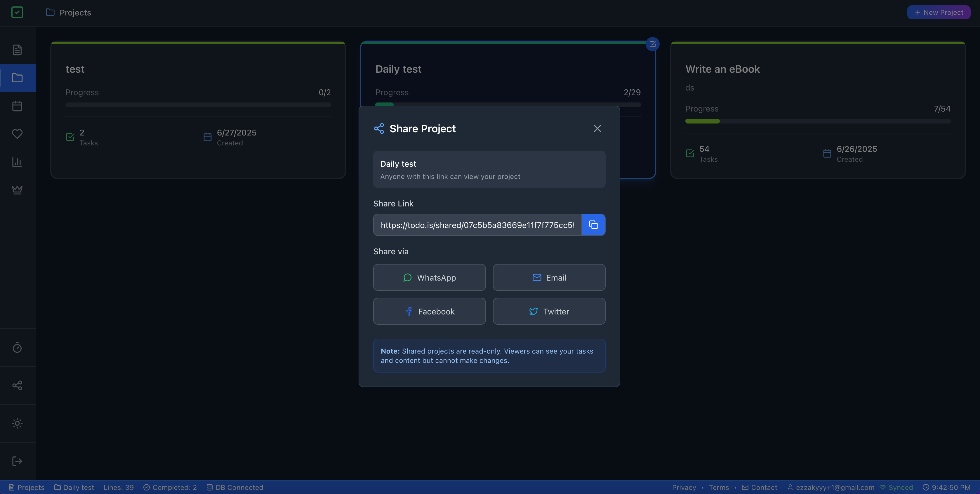Open the calendar icon in sidebar
Screen dimensions: 980x494
click(x=17, y=106)
